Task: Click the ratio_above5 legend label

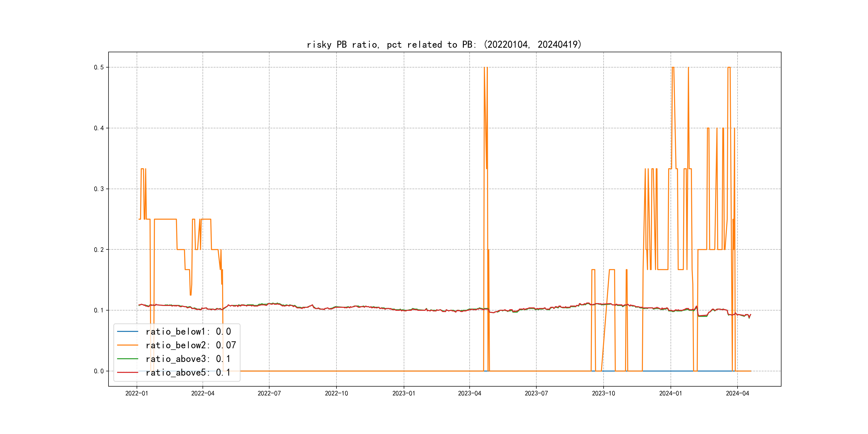Action: pos(188,373)
